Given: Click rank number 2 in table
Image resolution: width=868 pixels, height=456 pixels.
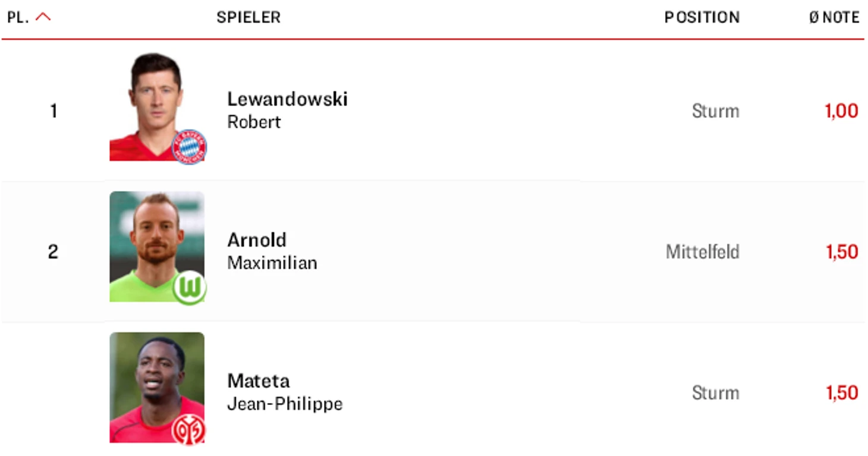Looking at the screenshot, I should tap(53, 252).
